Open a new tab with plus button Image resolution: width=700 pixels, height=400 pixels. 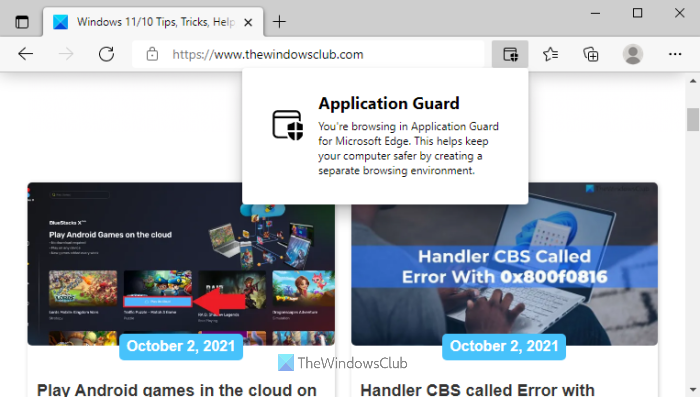[x=279, y=22]
